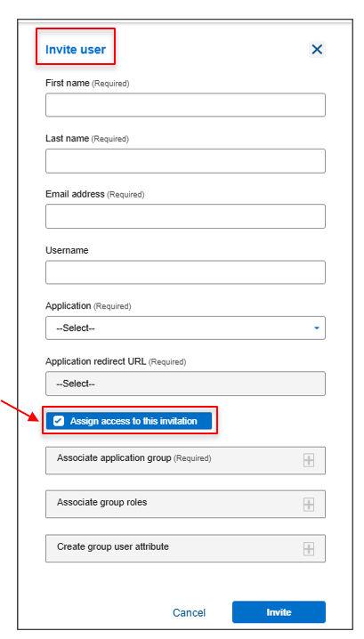
Task: Click plus icon beside Associate group roles
Action: [309, 504]
